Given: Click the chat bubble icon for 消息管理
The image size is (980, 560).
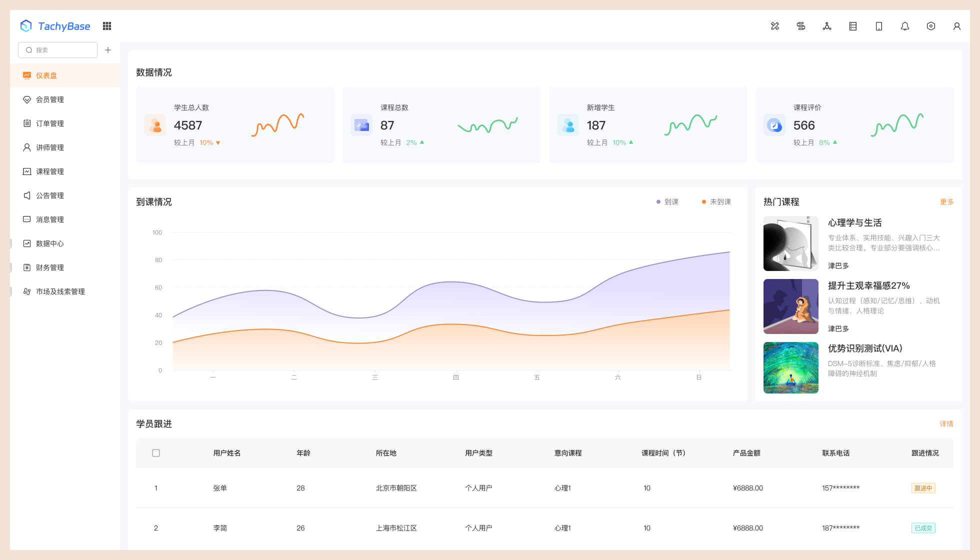Looking at the screenshot, I should click(27, 219).
